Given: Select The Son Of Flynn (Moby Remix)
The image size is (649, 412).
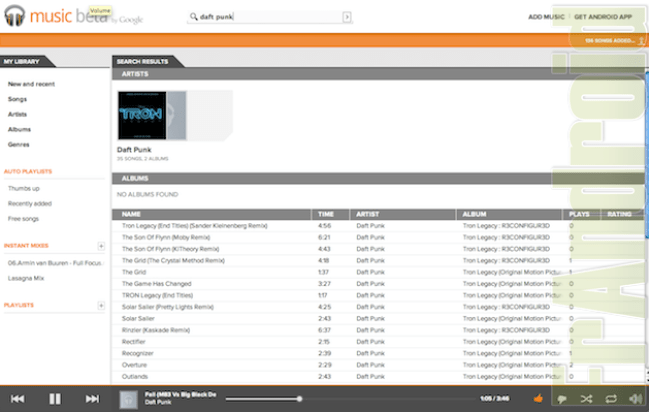Looking at the screenshot, I should [x=166, y=238].
